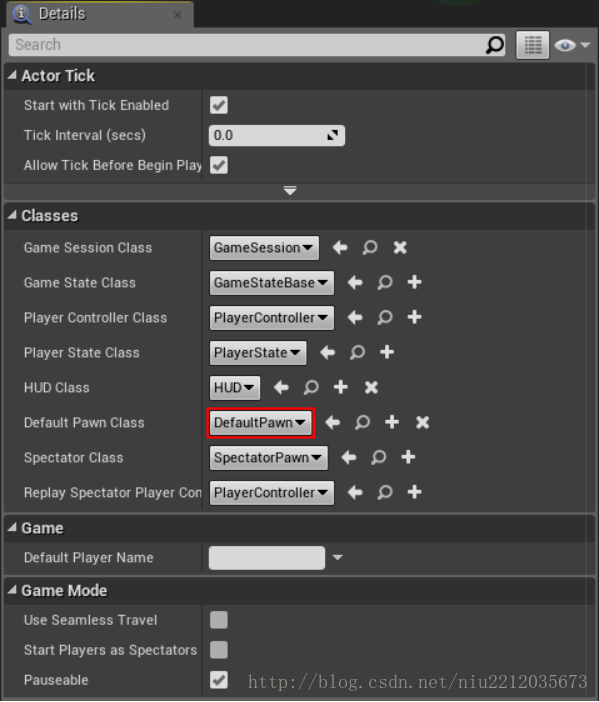This screenshot has height=702, width=599.
Task: Toggle Start with Tick Enabled checkbox
Action: point(218,105)
